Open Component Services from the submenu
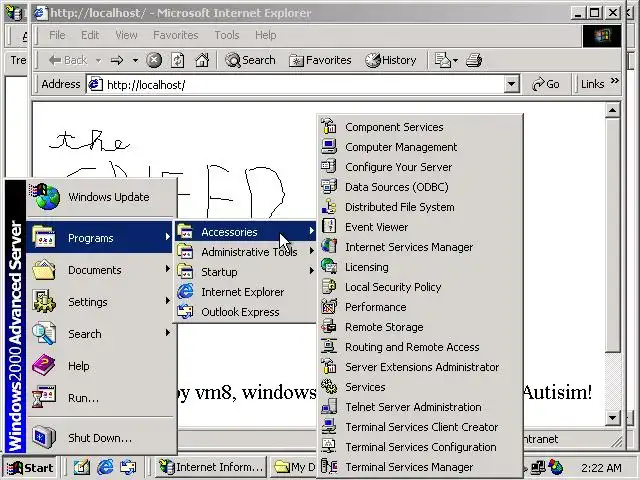 (420, 127)
